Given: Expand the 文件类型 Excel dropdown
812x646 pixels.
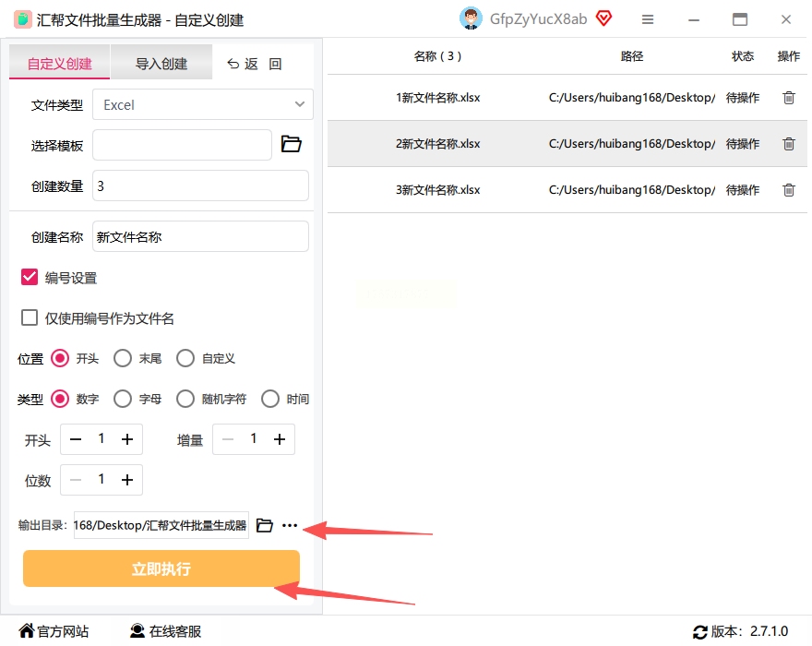Looking at the screenshot, I should pyautogui.click(x=202, y=104).
